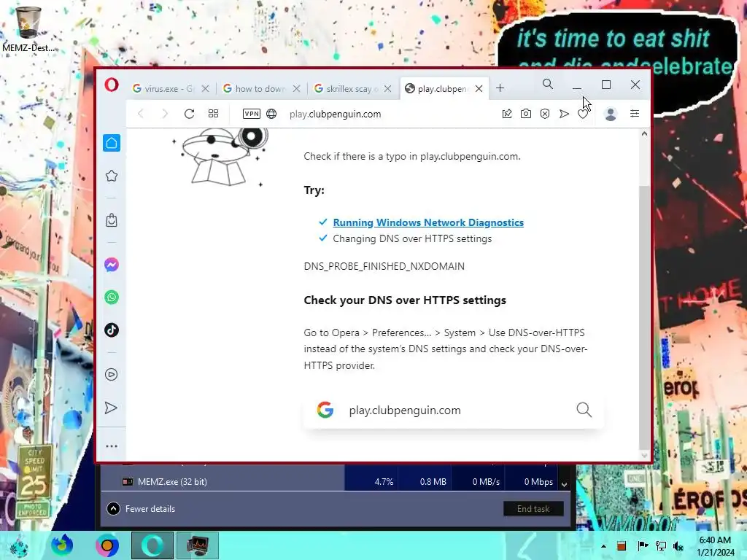Open the MEMZ-Dest desktop recycle icon

point(28,29)
